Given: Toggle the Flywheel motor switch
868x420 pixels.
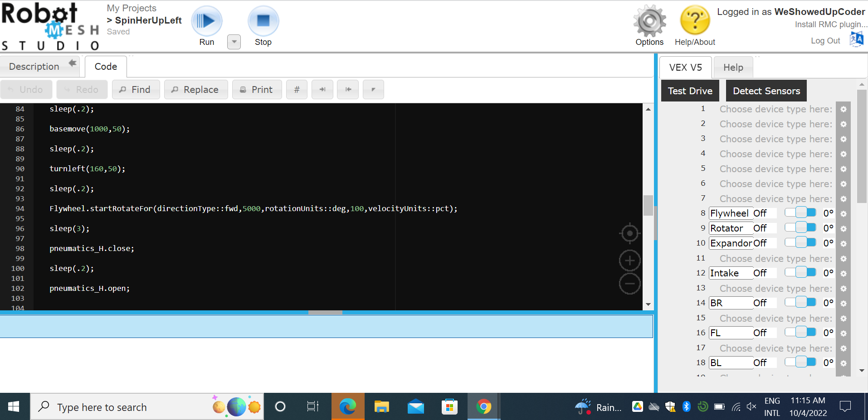Looking at the screenshot, I should [x=800, y=212].
